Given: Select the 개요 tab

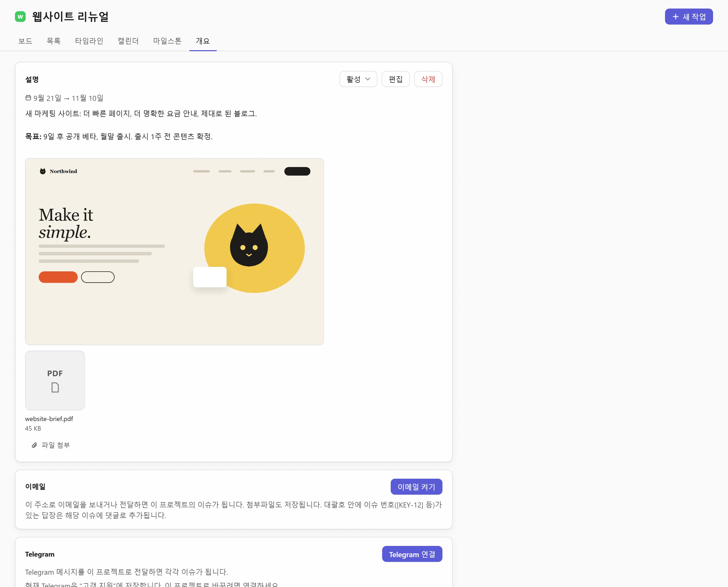Looking at the screenshot, I should pyautogui.click(x=203, y=41).
